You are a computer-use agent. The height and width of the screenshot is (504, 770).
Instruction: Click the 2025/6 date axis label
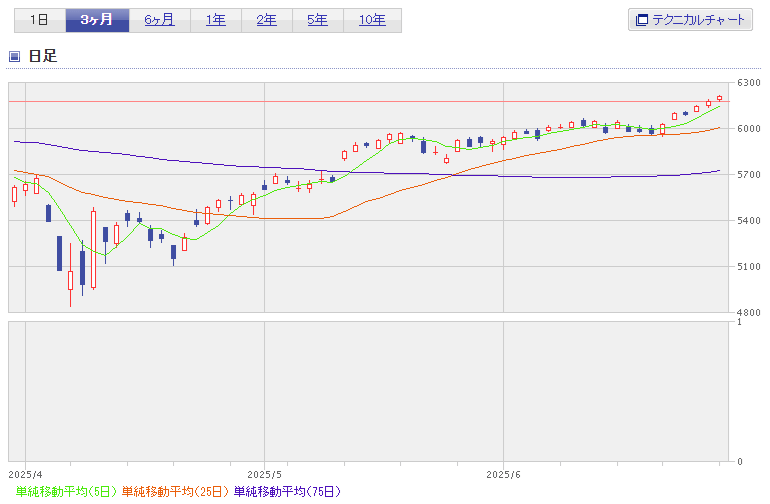click(503, 475)
